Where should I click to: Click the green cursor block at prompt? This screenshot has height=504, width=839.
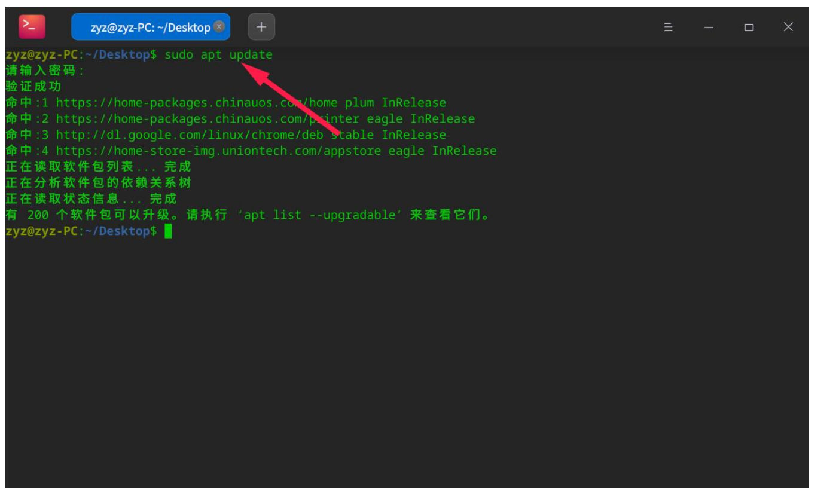point(169,231)
